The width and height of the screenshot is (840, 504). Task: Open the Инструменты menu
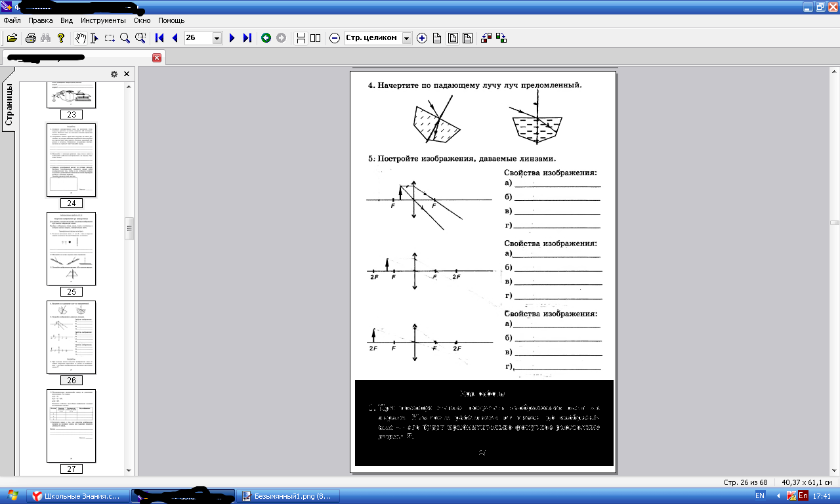pyautogui.click(x=103, y=20)
